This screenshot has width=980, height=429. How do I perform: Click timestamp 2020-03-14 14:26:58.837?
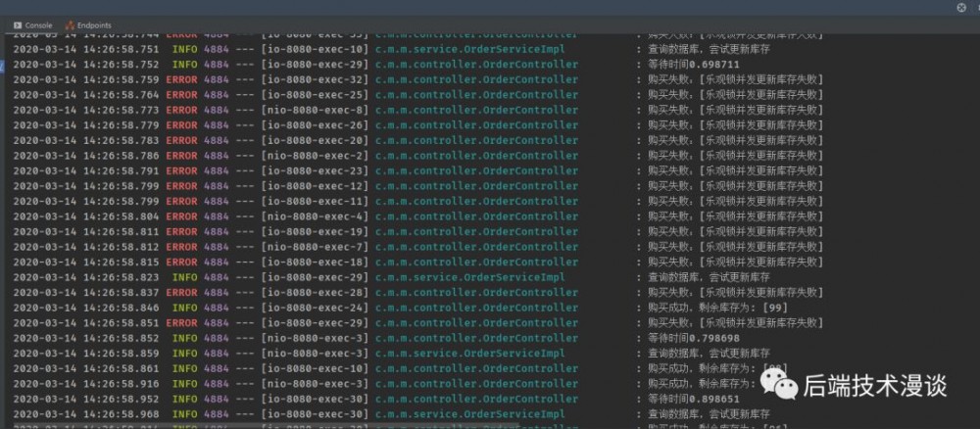[x=86, y=292]
